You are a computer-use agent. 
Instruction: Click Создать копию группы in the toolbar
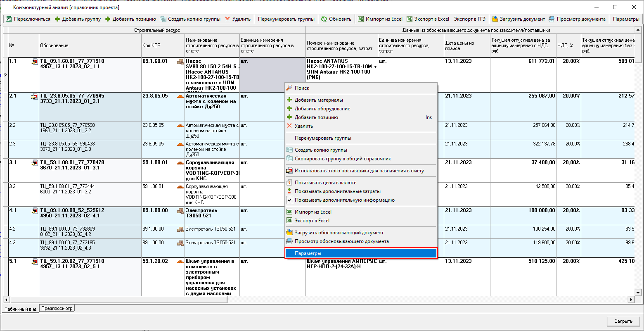190,19
